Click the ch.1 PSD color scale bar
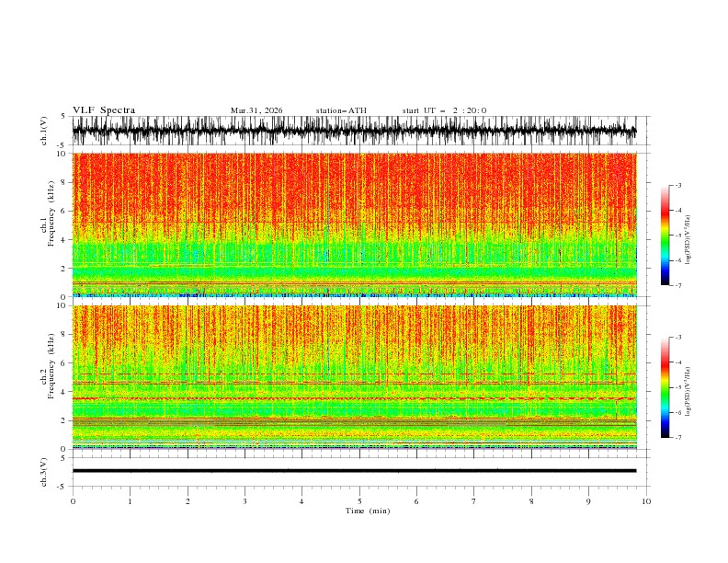This screenshot has width=728, height=563. 665,236
